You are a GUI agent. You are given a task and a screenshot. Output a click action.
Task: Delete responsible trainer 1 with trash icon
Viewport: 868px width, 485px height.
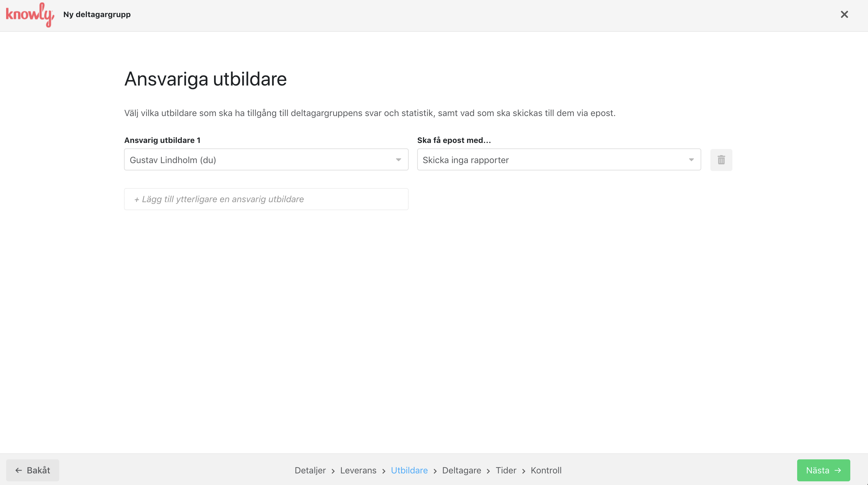pos(721,160)
